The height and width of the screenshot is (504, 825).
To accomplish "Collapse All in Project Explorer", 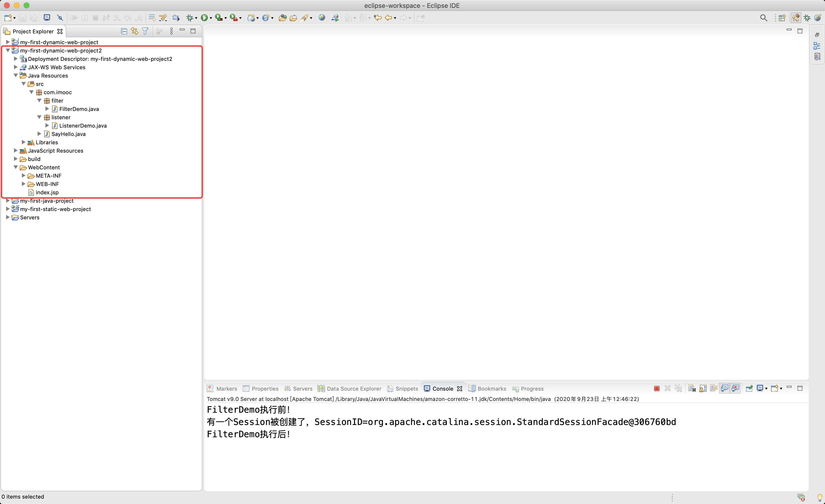I will click(x=124, y=31).
